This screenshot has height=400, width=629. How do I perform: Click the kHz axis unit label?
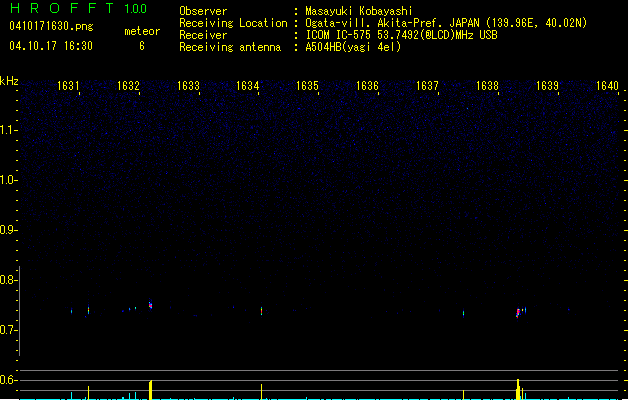(9, 81)
